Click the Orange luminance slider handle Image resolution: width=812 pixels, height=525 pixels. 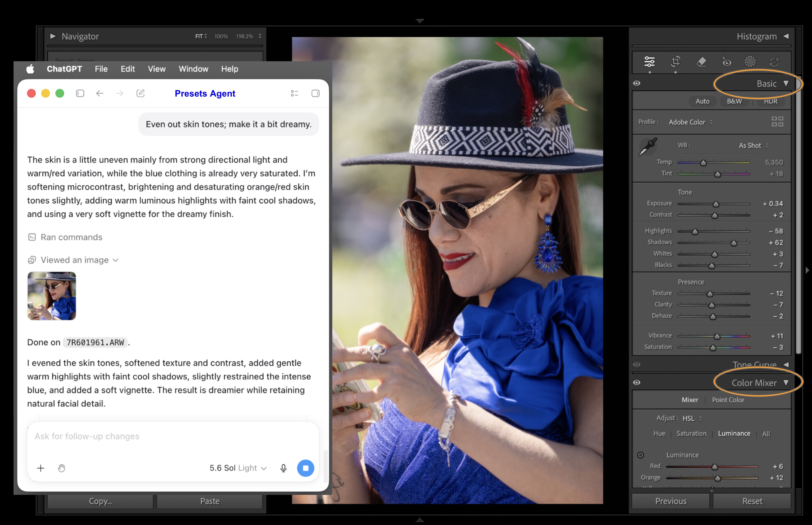(718, 478)
